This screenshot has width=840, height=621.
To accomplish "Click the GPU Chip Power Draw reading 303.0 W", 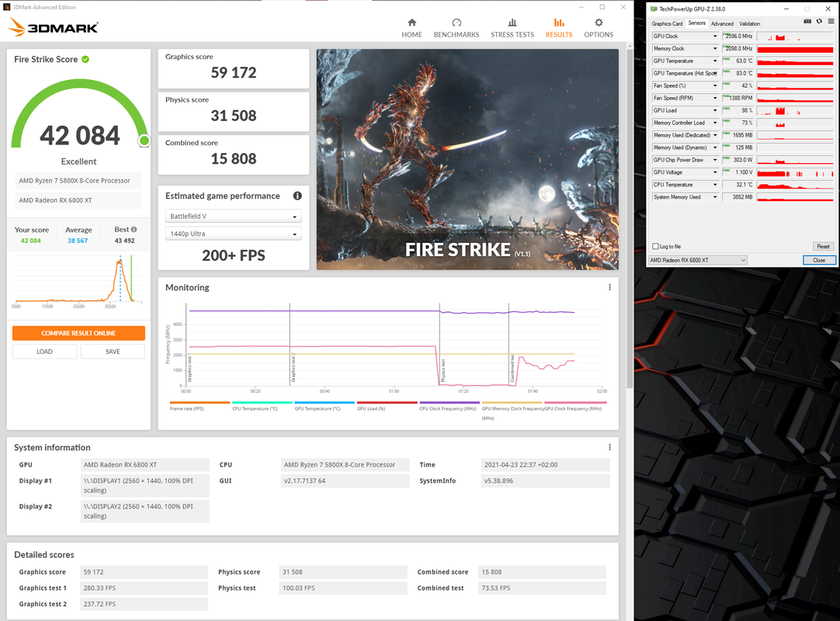I will 738,160.
